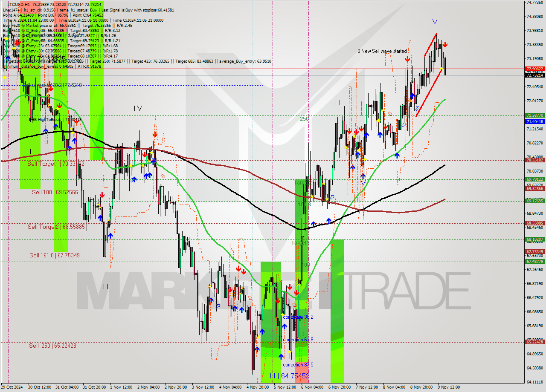Click the red 67.75349 price tag
Viewport: 546px width, 392px height.
(x=534, y=252)
